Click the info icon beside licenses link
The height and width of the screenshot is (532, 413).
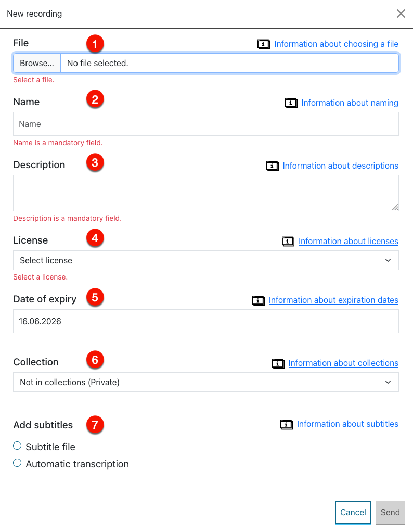tap(288, 241)
